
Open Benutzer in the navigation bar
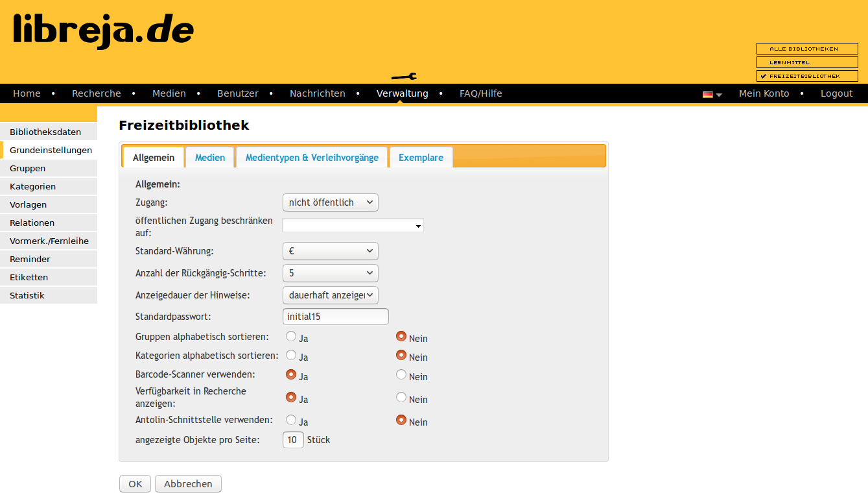click(x=237, y=93)
